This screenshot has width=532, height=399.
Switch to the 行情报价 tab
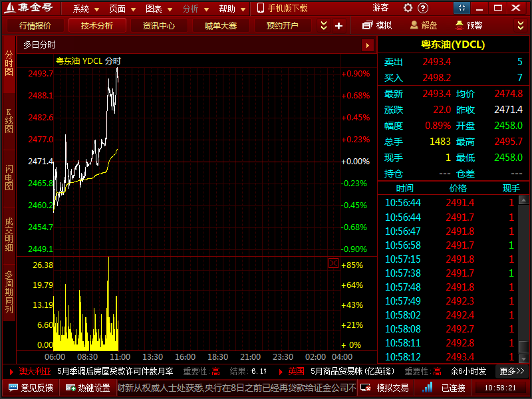(35, 26)
